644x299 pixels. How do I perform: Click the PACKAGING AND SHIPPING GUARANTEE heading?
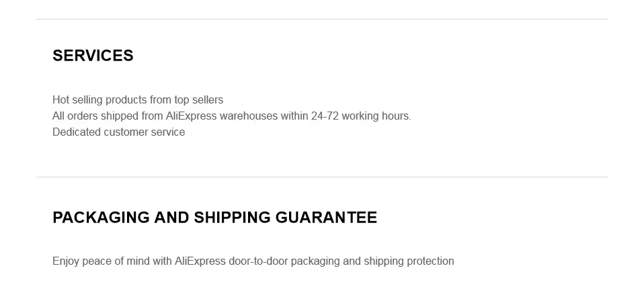click(x=215, y=217)
